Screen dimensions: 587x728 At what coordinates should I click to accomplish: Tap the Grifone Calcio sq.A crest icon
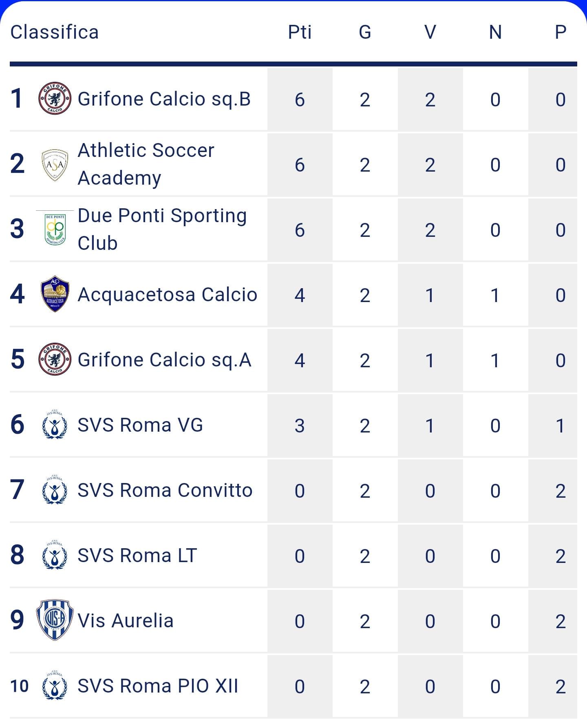click(55, 359)
